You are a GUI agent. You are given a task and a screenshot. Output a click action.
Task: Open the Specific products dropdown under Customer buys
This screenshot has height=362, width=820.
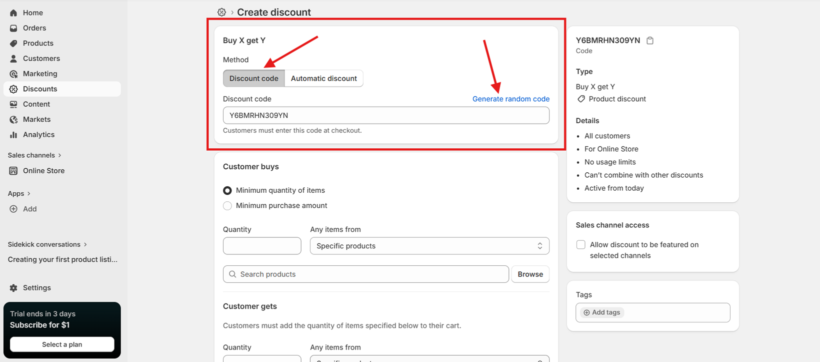coord(429,246)
